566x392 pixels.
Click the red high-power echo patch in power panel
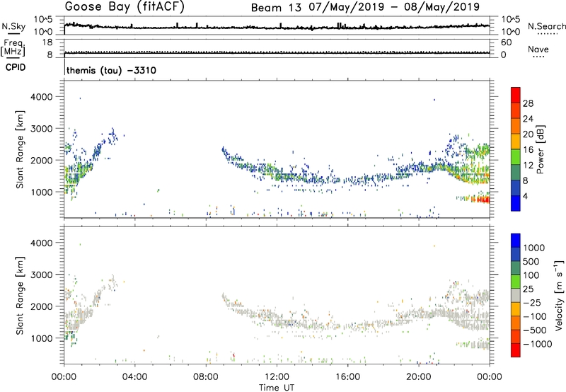pos(481,200)
